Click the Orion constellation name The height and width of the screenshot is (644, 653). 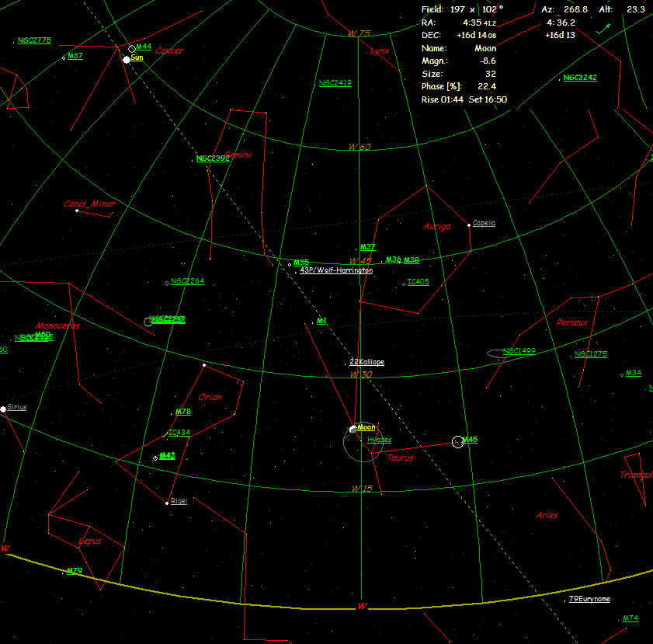pos(210,397)
